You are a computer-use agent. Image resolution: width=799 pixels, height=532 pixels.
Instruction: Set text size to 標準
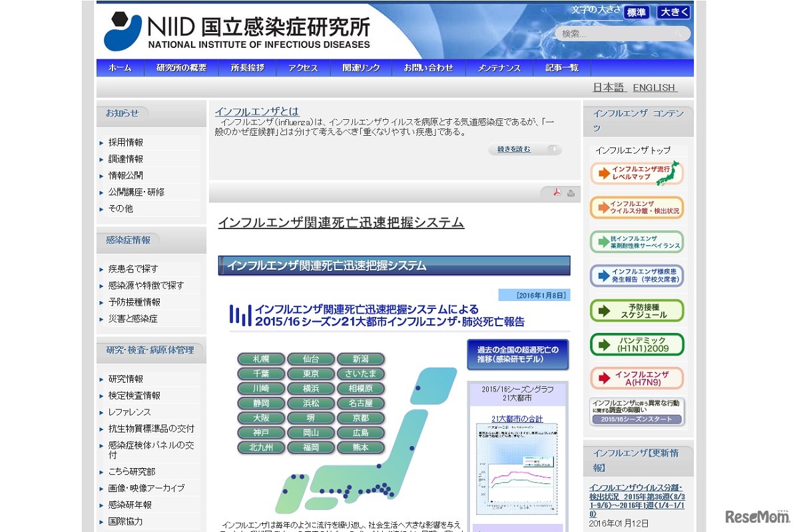coord(637,12)
